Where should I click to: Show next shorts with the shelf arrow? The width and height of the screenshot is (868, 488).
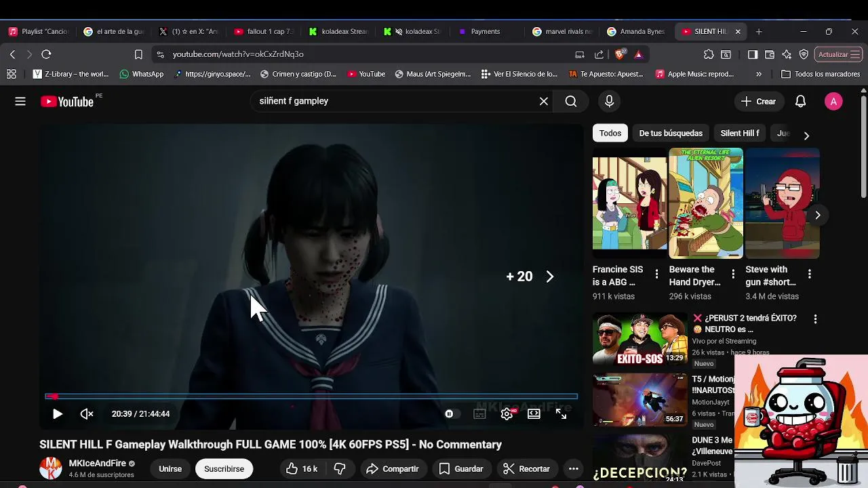[x=818, y=215]
